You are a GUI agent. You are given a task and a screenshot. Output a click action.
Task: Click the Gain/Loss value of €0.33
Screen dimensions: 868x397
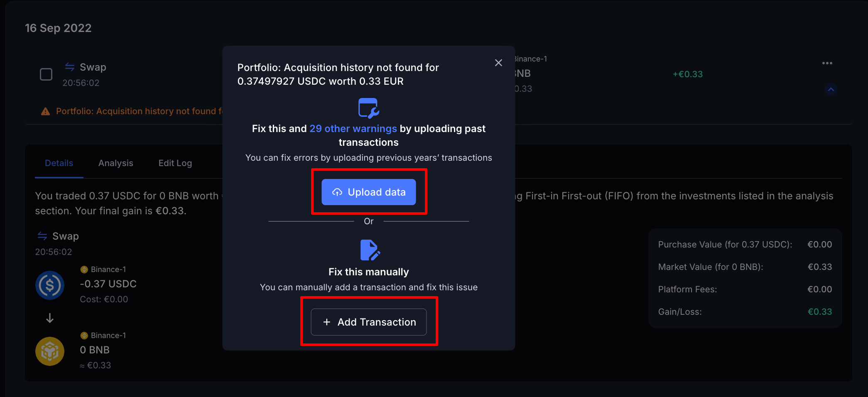(820, 311)
